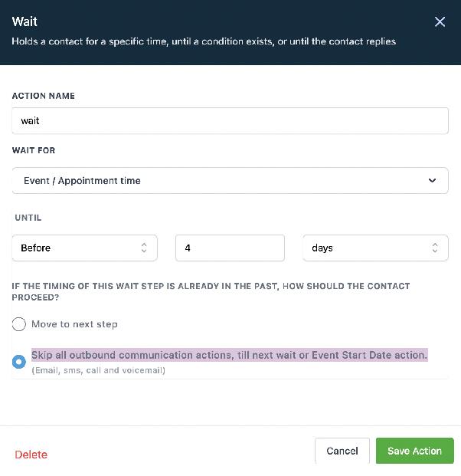
Task: Click the Delete link
Action: pos(31,455)
